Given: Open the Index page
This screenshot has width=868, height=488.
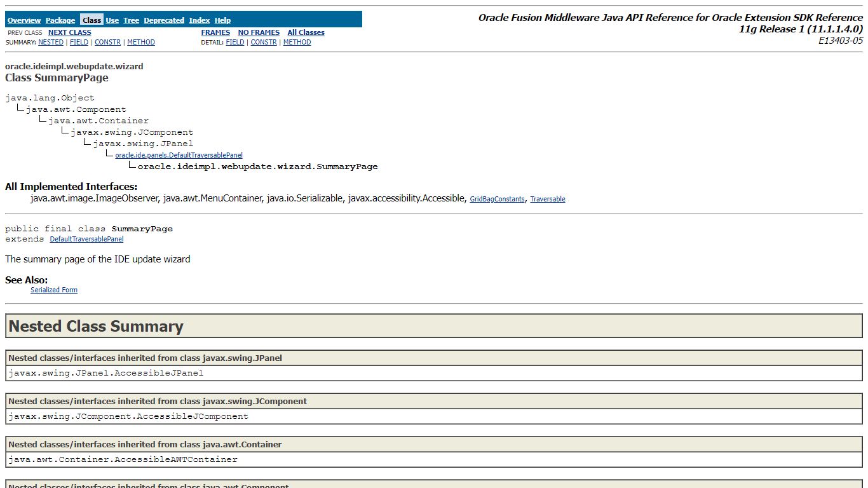Looking at the screenshot, I should point(200,20).
